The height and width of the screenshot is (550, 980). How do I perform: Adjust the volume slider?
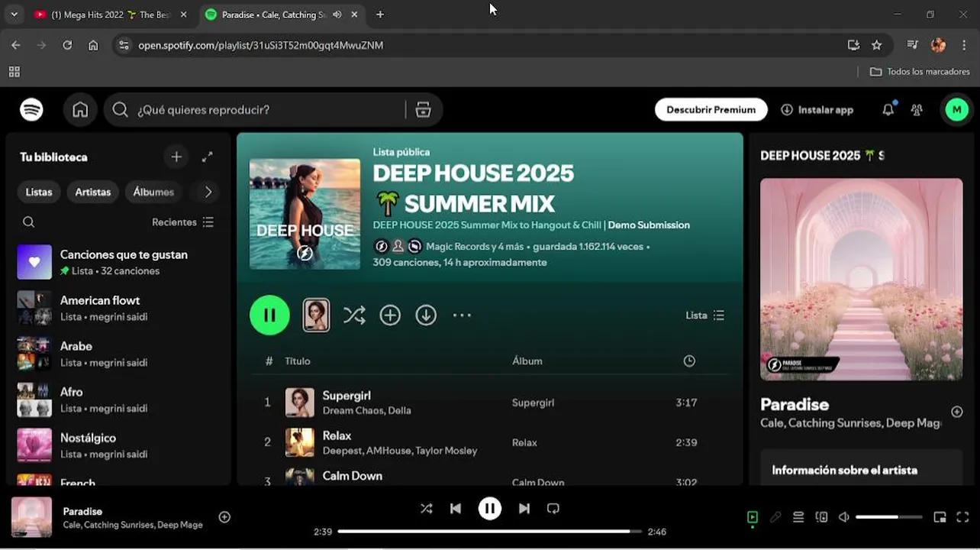coord(889,517)
